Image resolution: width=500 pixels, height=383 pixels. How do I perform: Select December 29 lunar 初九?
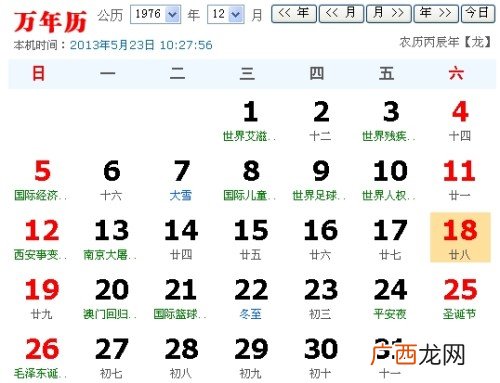click(250, 358)
